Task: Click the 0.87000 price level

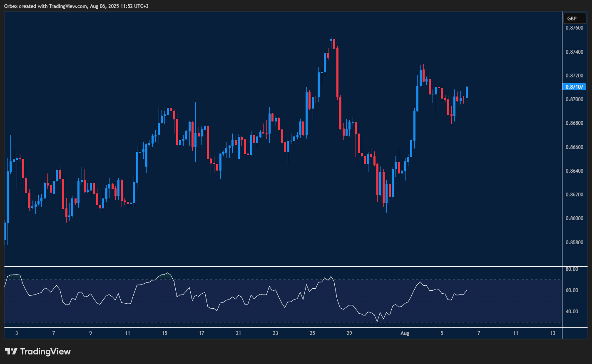Action: pyautogui.click(x=575, y=99)
